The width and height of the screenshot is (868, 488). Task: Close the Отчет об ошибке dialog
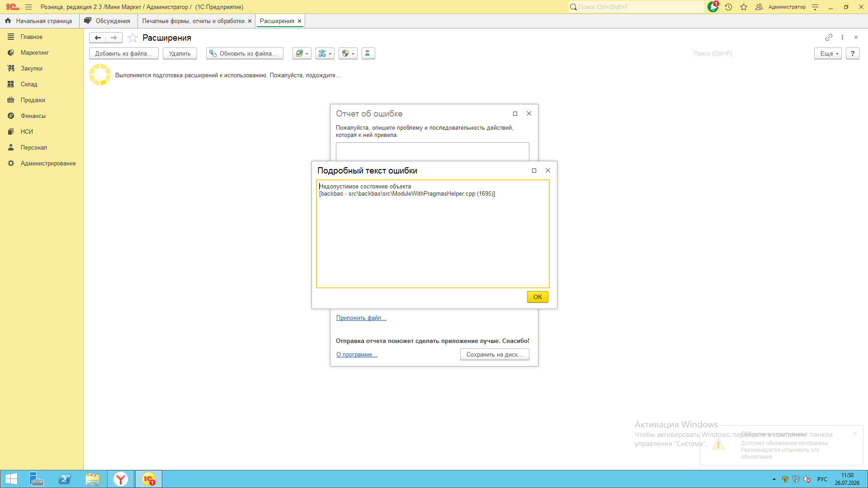(529, 113)
